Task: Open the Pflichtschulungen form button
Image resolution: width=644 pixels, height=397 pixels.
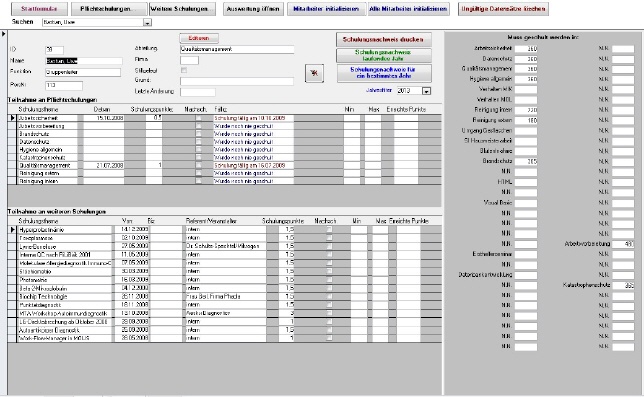Action: pyautogui.click(x=109, y=9)
